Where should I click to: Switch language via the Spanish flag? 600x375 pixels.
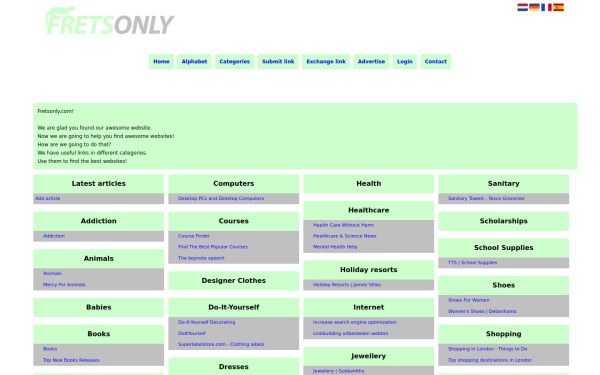click(x=558, y=7)
